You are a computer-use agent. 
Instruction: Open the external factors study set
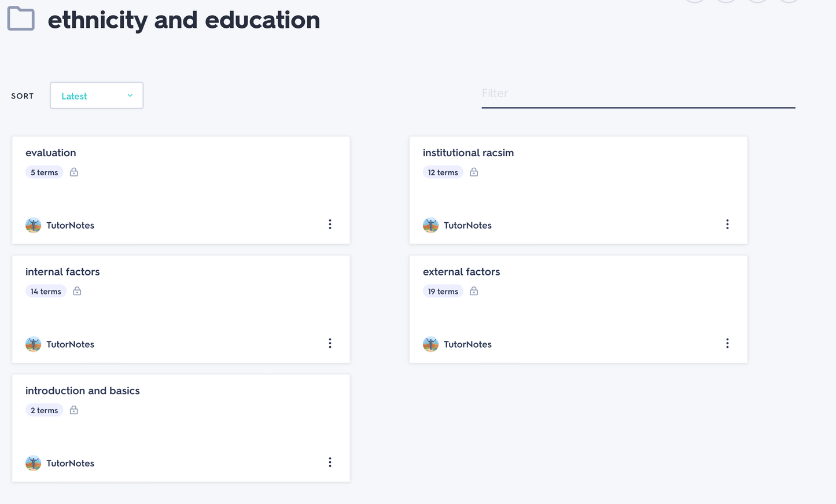(x=461, y=272)
